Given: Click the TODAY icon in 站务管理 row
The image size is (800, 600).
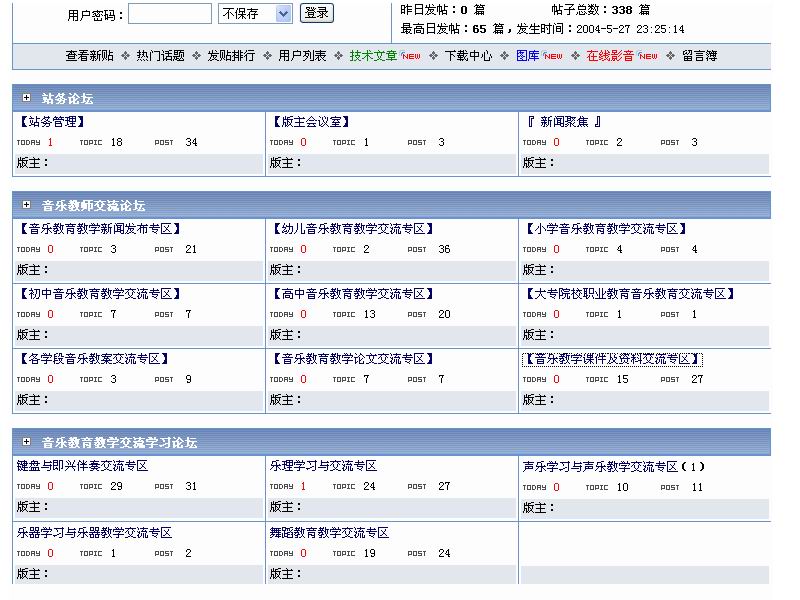Looking at the screenshot, I should 29,142.
